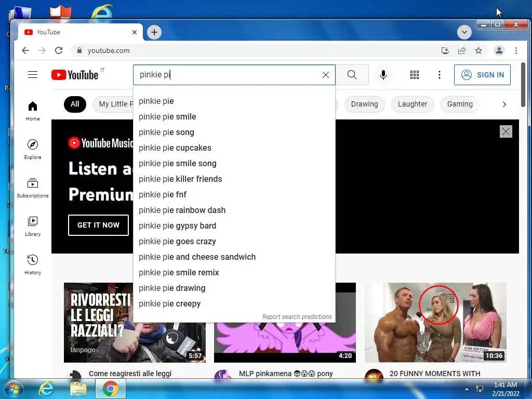Close the YouTube tab
The width and height of the screenshot is (532, 399).
[x=135, y=32]
